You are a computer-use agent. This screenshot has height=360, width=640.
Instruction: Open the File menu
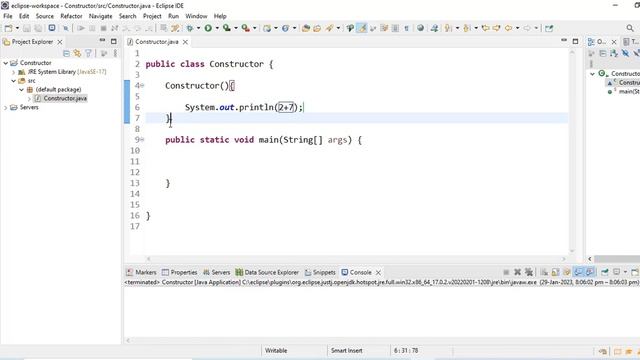tap(8, 16)
